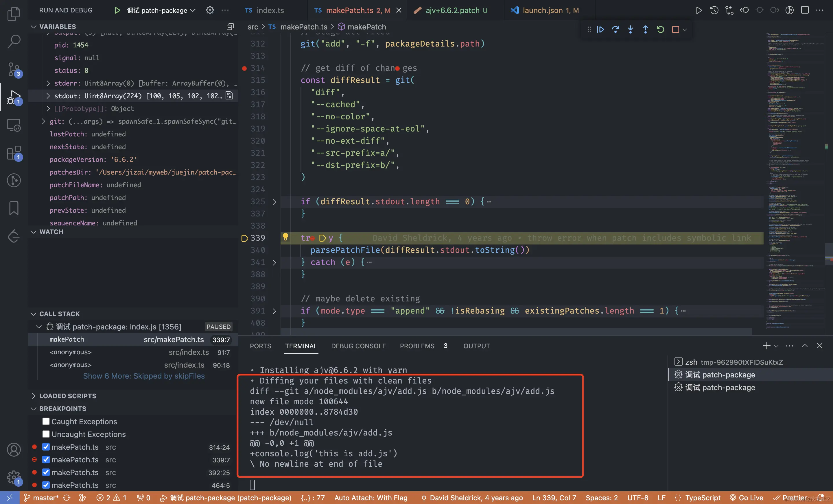The image size is (833, 504).
Task: Start debugging with the green play button
Action: (117, 10)
